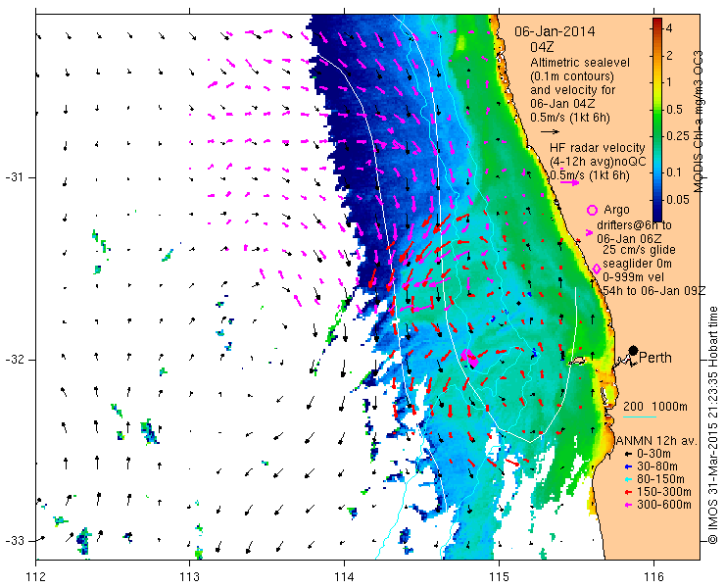Click the magenta 300-600m legend arrow
This screenshot has height=588, width=725.
coord(627,505)
